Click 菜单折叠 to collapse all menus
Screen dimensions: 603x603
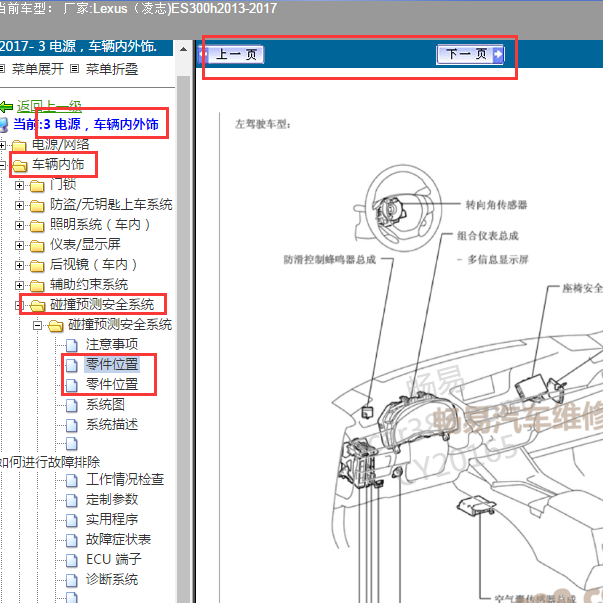[112, 69]
